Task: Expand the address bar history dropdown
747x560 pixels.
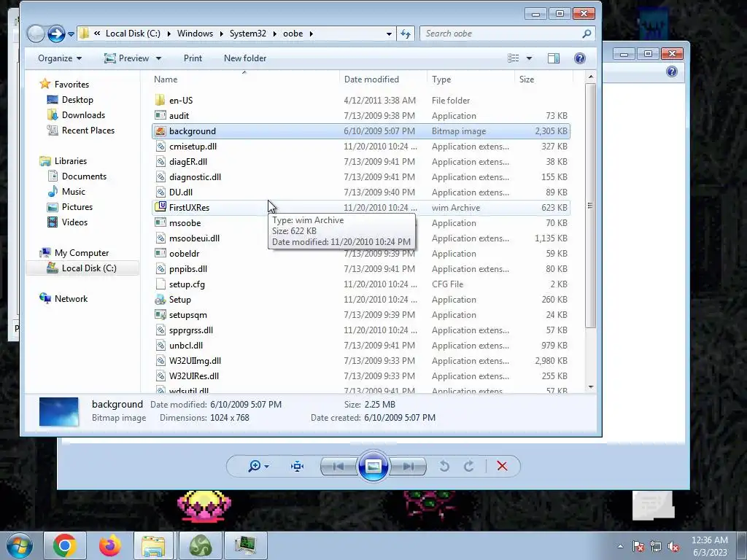Action: tap(390, 34)
